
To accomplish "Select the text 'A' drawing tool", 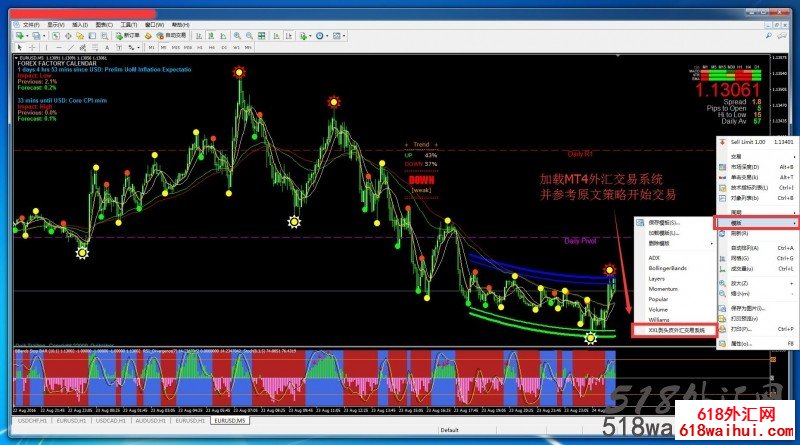I will click(107, 47).
